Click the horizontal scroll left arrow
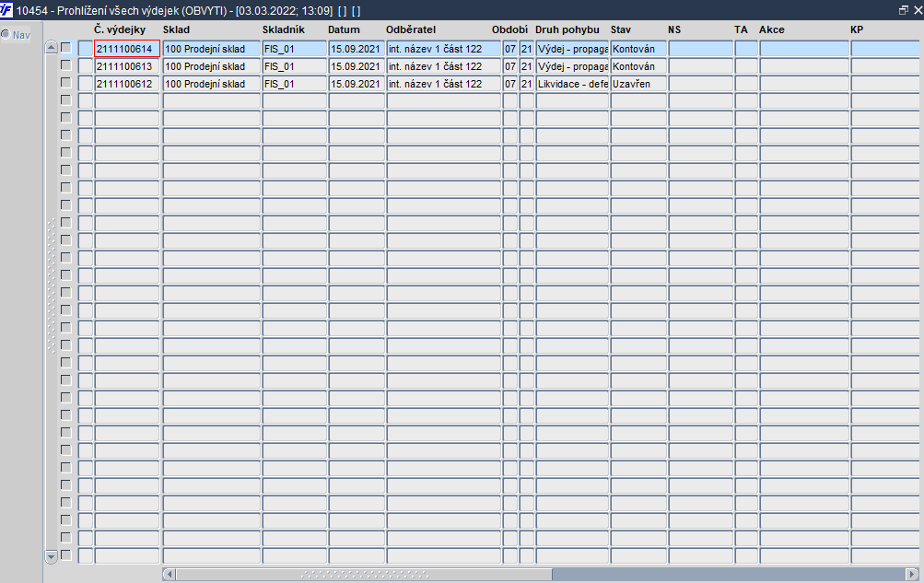The image size is (924, 583). click(170, 574)
